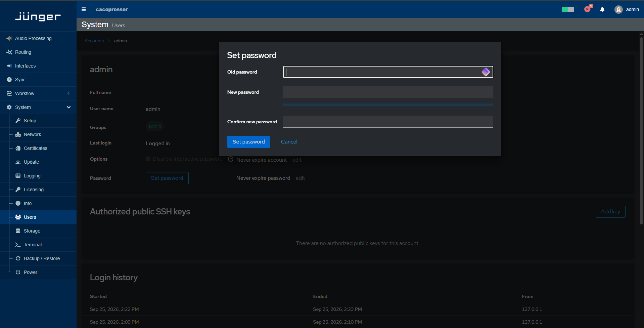Click the help icon beside Disallow interactive password
Image resolution: width=644 pixels, height=328 pixels.
pos(231,159)
